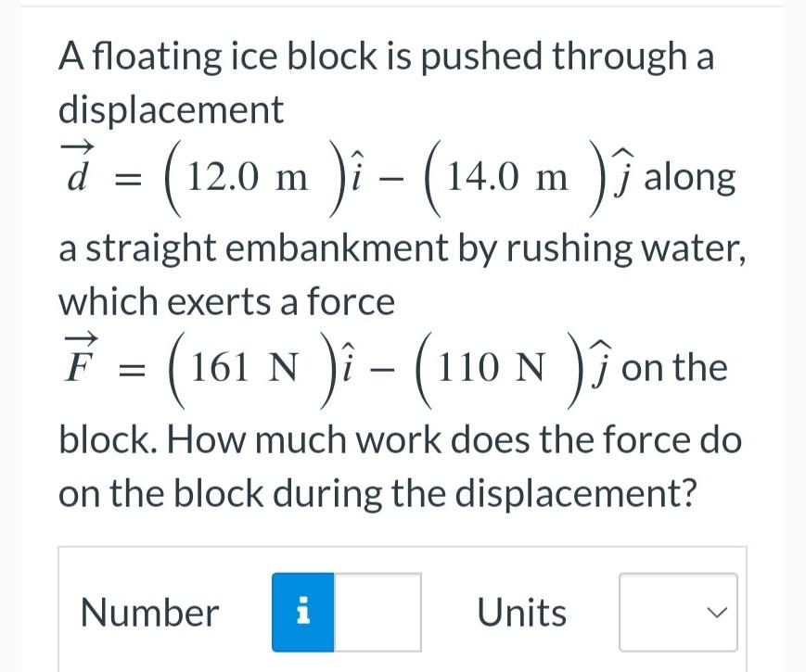Viewport: 806px width, 672px height.
Task: Click the Units label
Action: (521, 612)
